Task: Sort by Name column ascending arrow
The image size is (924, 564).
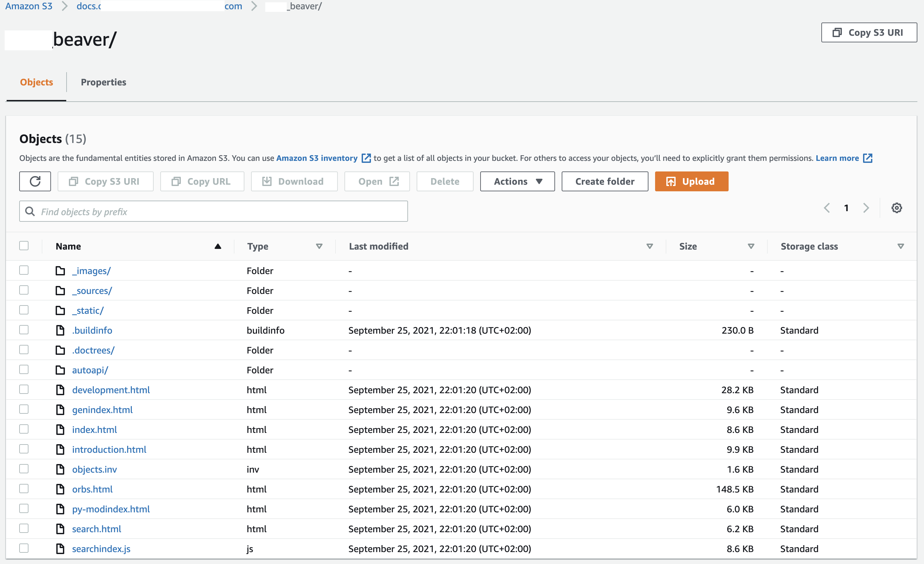Action: [218, 246]
